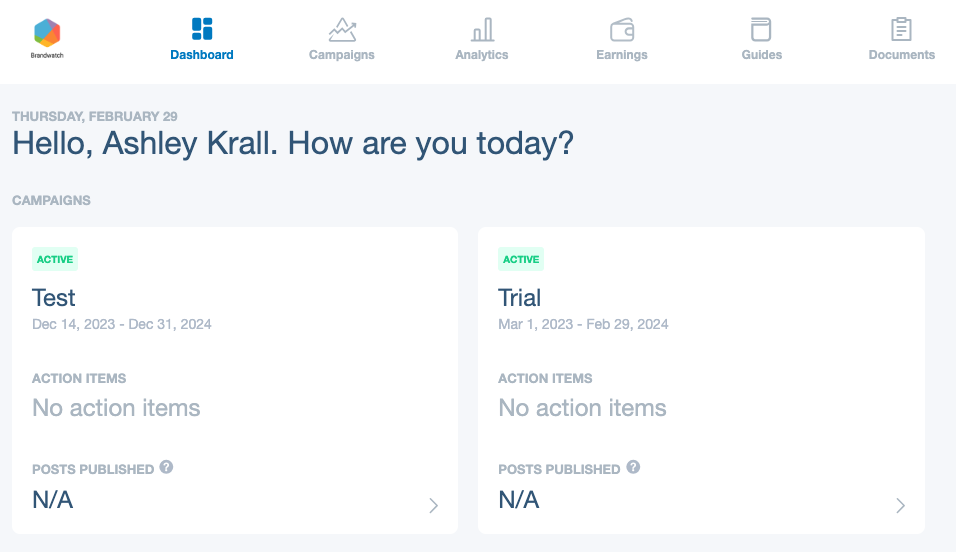Open the Test campaign title
Viewport: 956px width, 552px height.
[x=54, y=298]
